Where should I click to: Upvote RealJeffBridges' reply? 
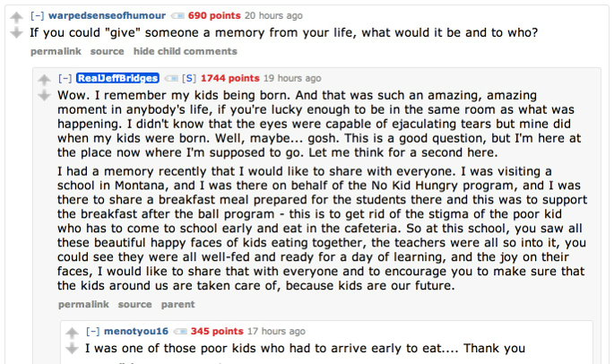(x=45, y=80)
